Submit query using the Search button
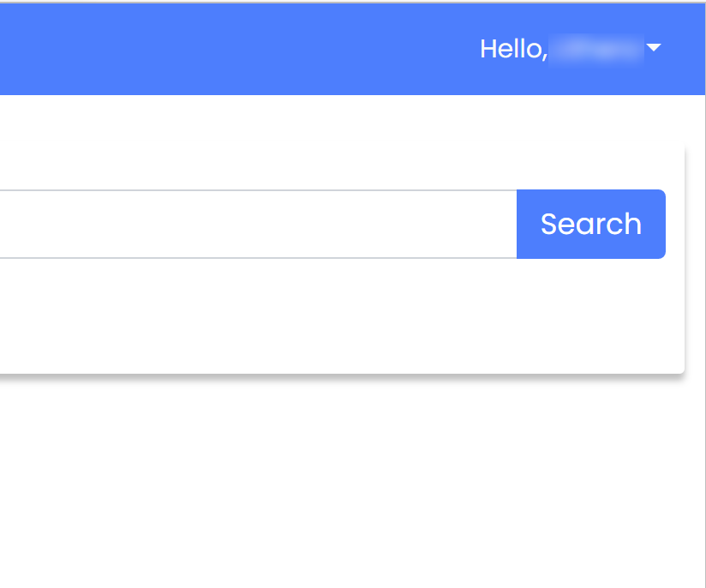This screenshot has width=706, height=588. pos(590,224)
